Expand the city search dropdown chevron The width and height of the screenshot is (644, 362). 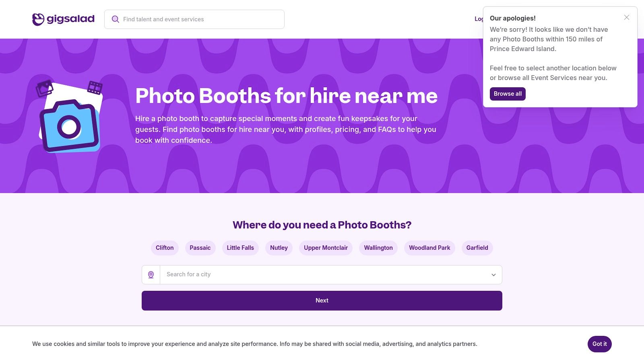click(493, 275)
